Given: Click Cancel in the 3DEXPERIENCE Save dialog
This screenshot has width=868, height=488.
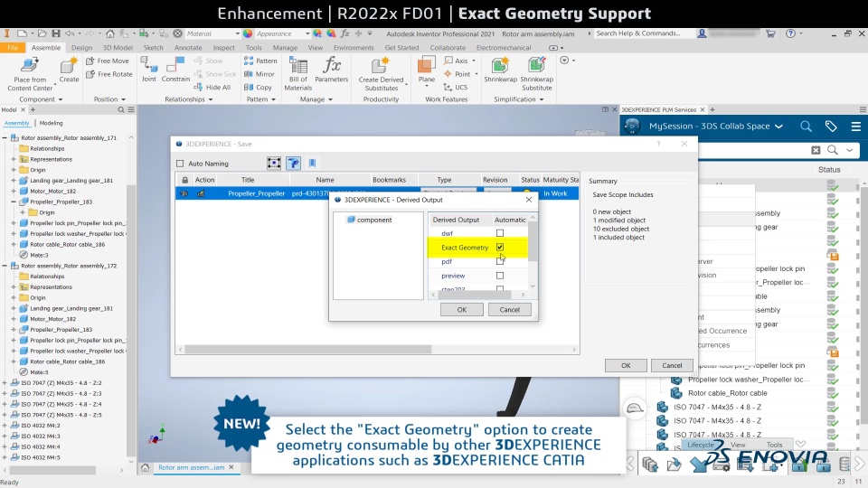Looking at the screenshot, I should point(672,366).
